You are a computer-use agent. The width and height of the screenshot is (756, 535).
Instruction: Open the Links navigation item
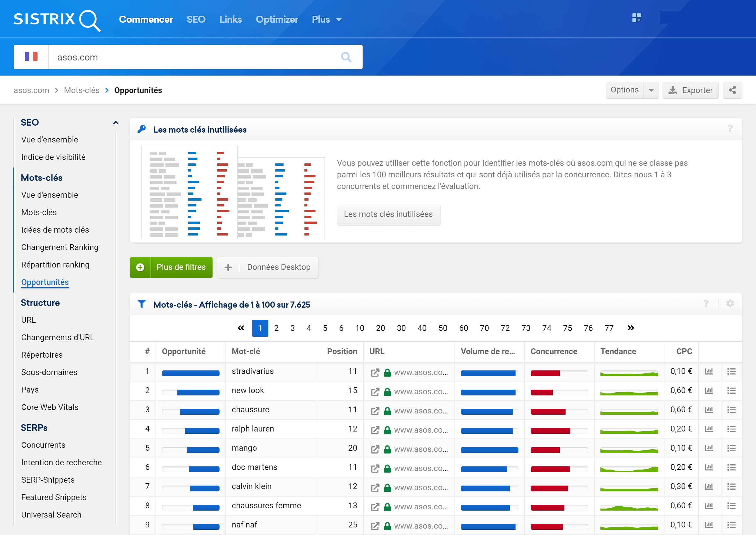tap(230, 19)
